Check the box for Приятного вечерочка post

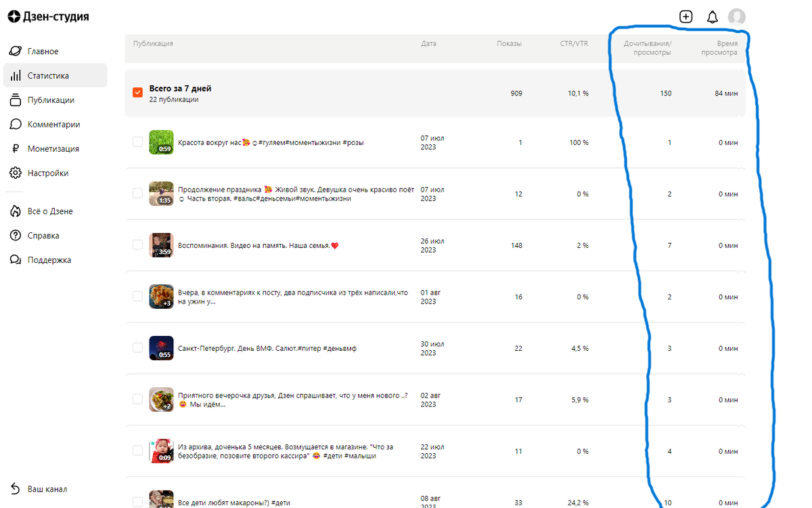138,399
